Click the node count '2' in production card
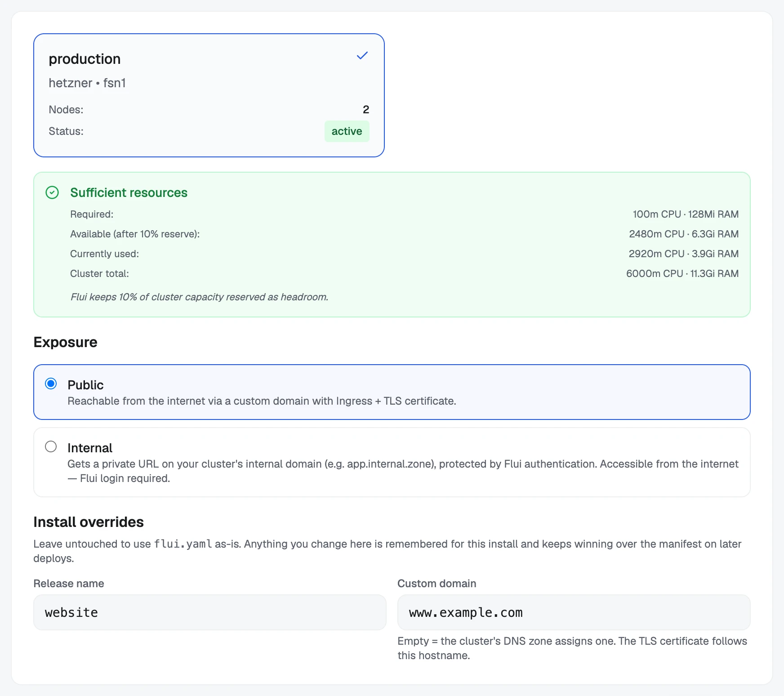Image resolution: width=784 pixels, height=696 pixels. click(366, 110)
